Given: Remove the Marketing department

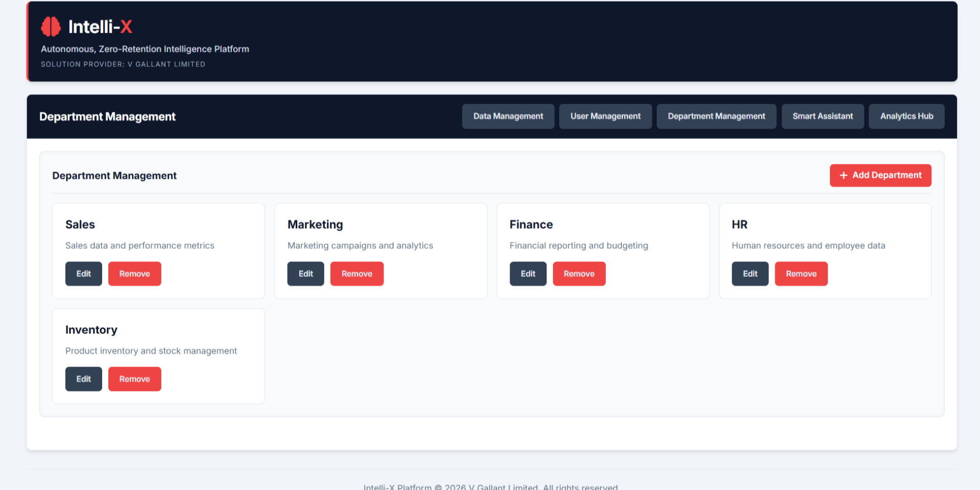Looking at the screenshot, I should pos(356,274).
